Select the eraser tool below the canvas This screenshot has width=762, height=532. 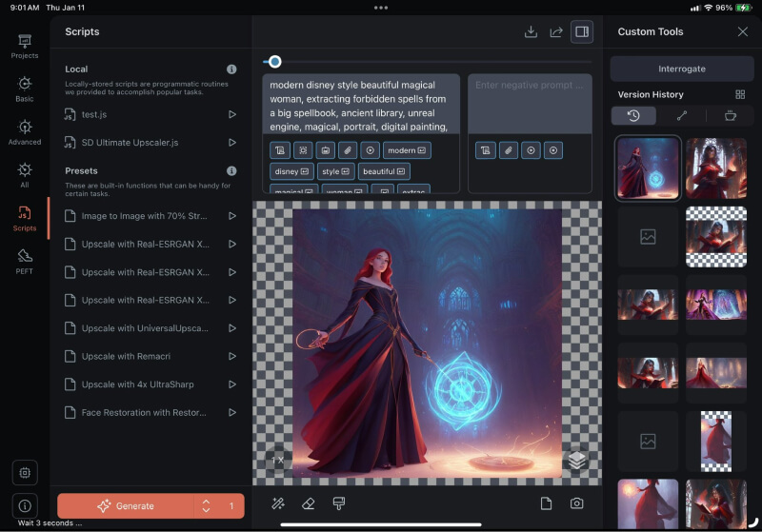[x=308, y=503]
